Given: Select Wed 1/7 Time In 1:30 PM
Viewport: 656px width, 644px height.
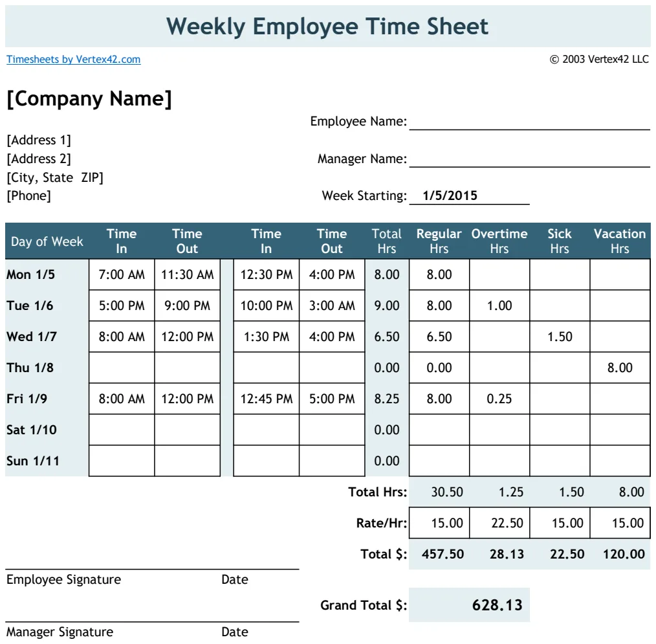Looking at the screenshot, I should click(x=267, y=337).
